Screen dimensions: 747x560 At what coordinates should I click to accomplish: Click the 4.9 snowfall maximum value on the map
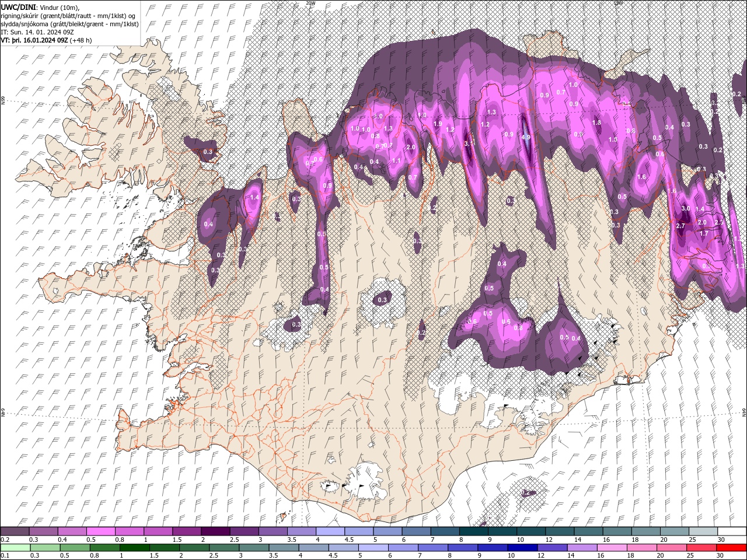click(x=525, y=138)
